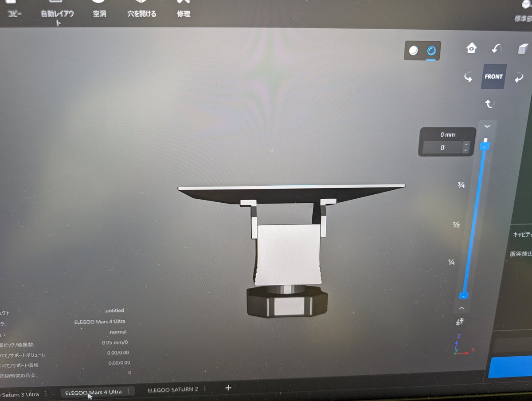Click the 0 mm height readout

[448, 135]
